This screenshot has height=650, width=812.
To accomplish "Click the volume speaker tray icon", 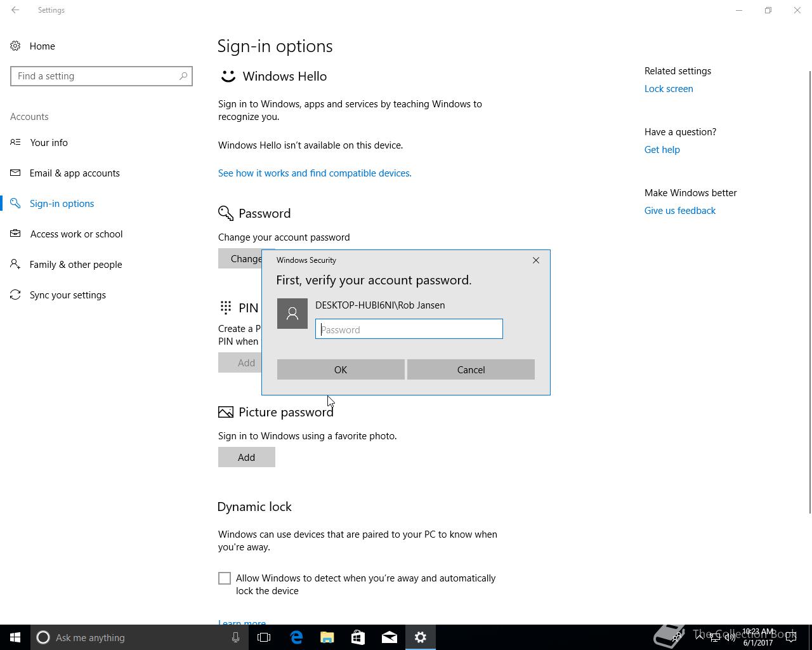I will 730,637.
